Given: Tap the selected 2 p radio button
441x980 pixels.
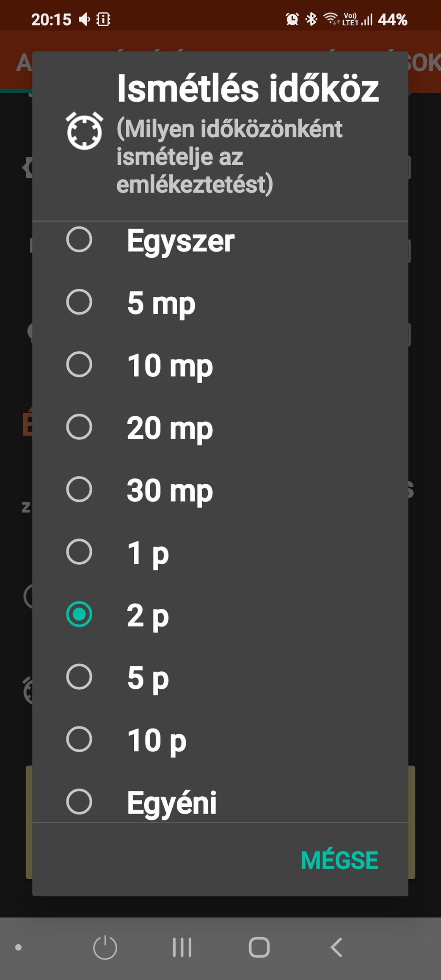Looking at the screenshot, I should (x=79, y=614).
